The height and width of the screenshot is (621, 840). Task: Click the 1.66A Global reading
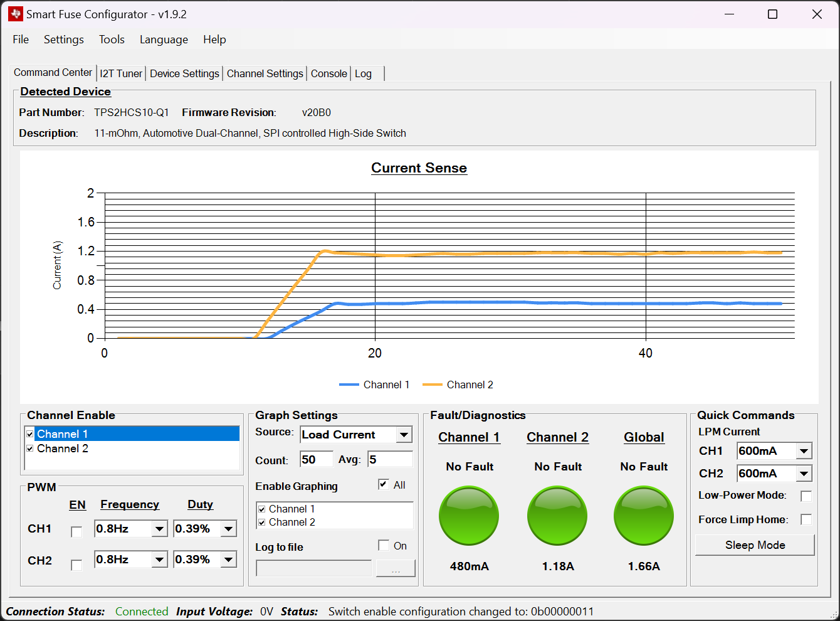(x=644, y=566)
